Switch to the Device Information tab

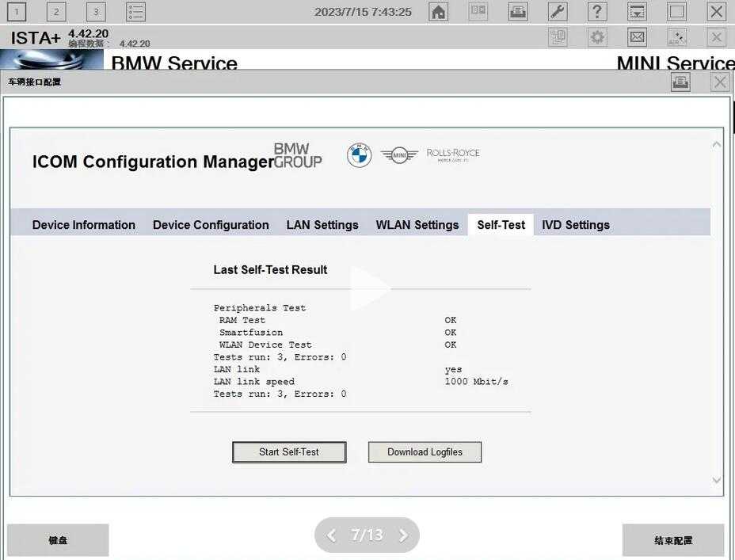pos(84,225)
